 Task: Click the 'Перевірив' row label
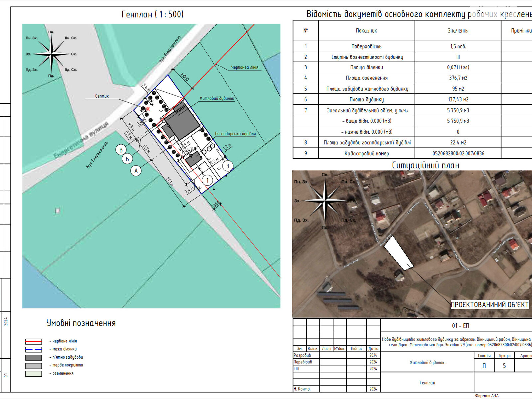[303, 362]
